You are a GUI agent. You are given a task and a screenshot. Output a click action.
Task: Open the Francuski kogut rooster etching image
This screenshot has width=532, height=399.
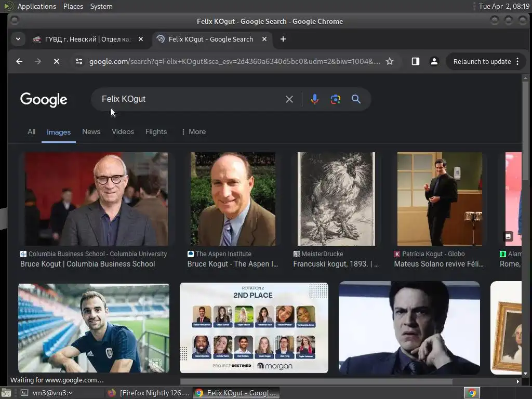tap(336, 199)
